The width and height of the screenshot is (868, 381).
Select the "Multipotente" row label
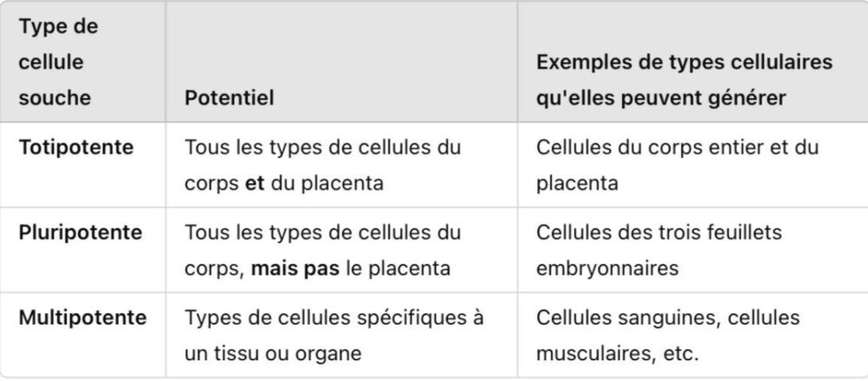82,317
